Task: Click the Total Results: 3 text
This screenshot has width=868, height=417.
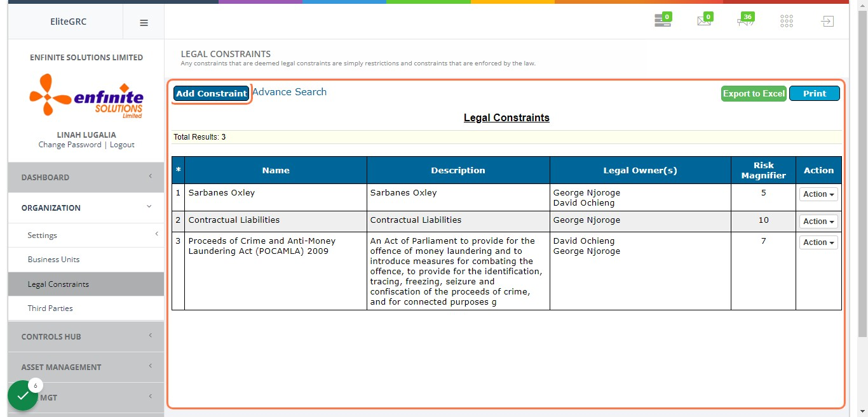Action: [200, 137]
